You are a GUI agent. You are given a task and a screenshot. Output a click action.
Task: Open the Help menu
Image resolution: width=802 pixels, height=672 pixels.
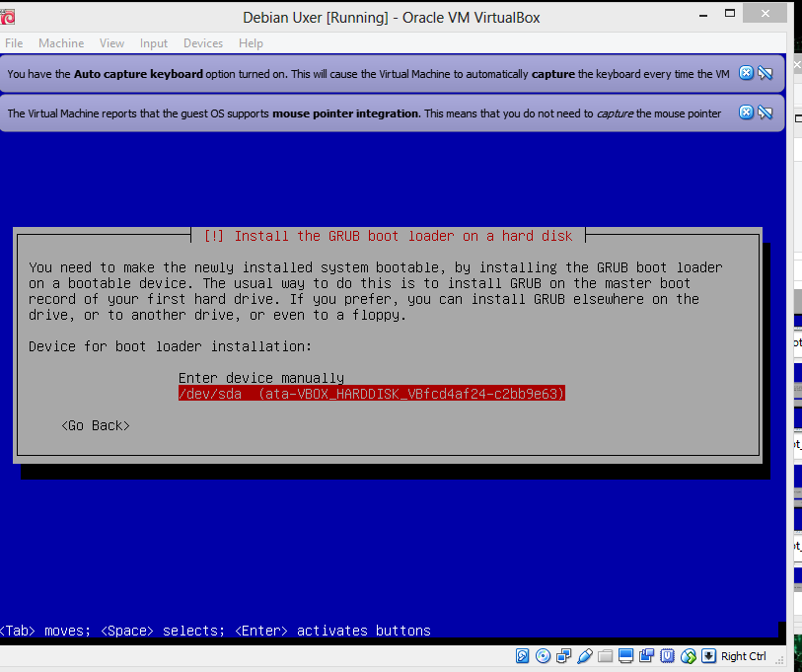coord(252,43)
